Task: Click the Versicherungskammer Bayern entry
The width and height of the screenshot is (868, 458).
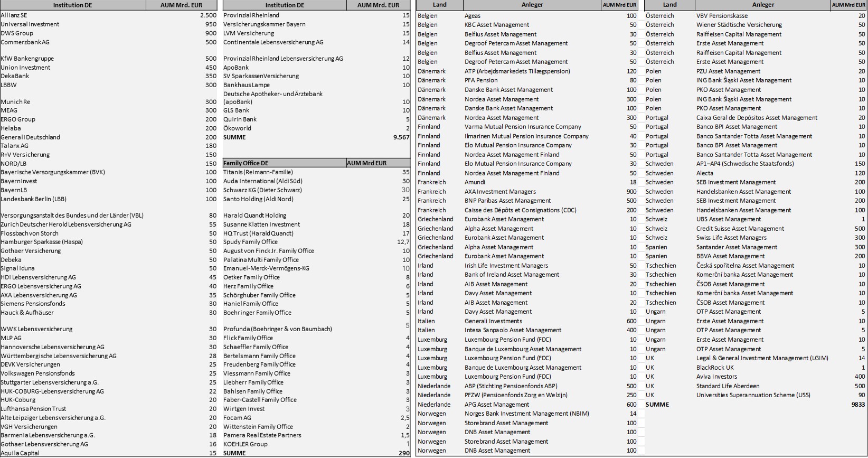Action: 263,24
